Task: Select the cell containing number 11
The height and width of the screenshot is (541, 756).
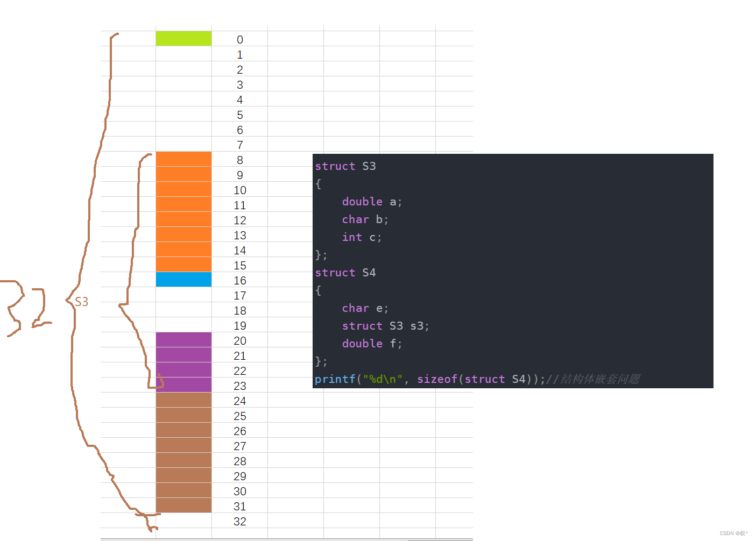Action: click(x=239, y=204)
